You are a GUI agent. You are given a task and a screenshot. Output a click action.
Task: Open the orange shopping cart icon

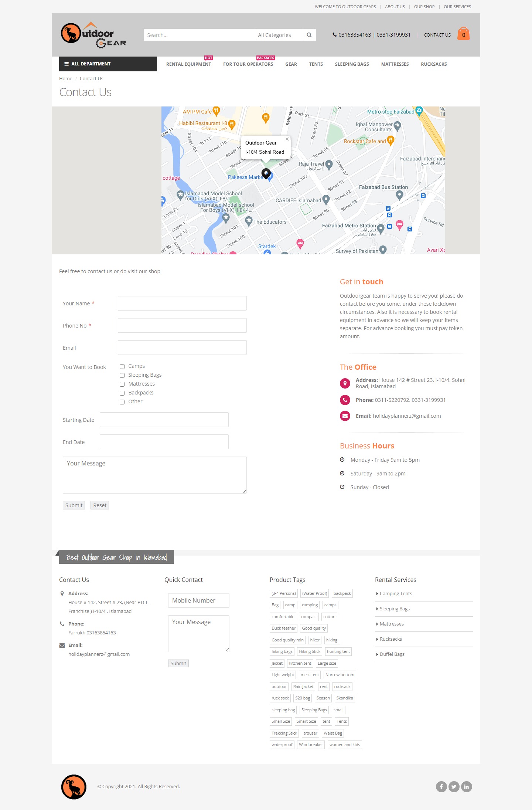point(463,34)
